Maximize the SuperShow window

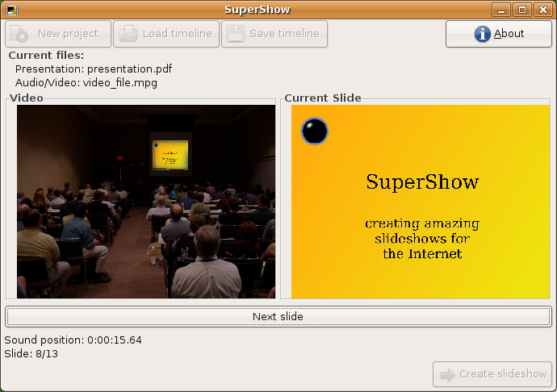click(522, 10)
